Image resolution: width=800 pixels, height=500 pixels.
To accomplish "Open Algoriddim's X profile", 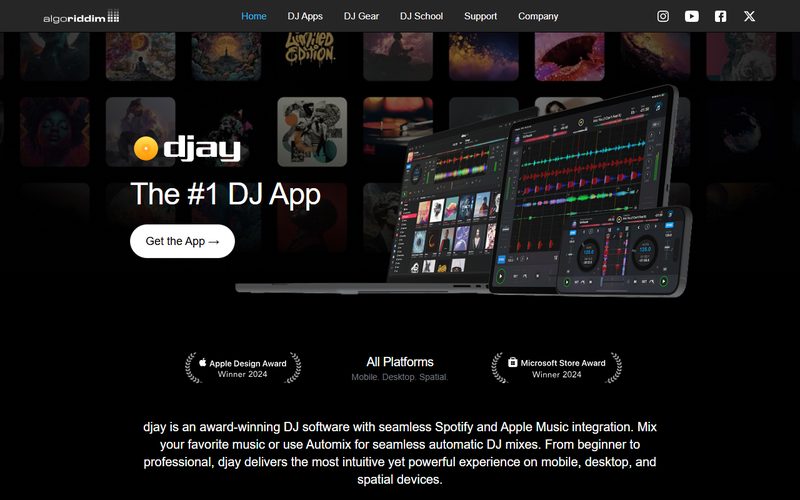I will [749, 16].
